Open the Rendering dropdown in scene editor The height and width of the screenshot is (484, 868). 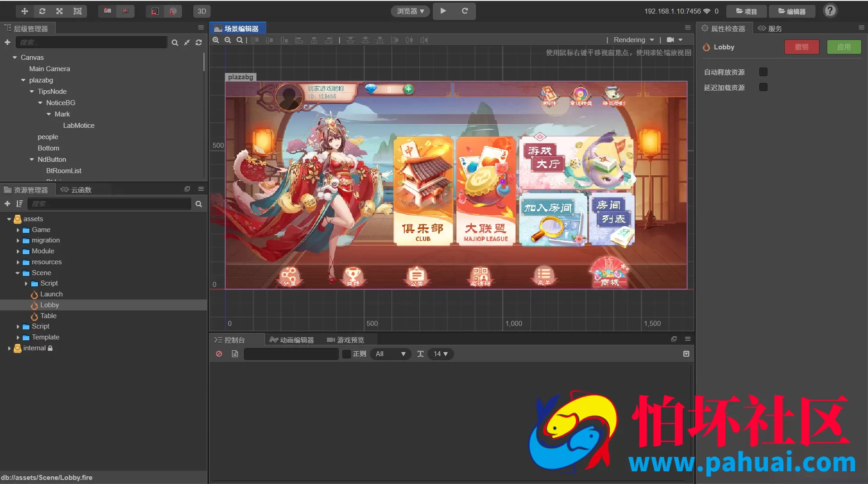click(x=633, y=40)
